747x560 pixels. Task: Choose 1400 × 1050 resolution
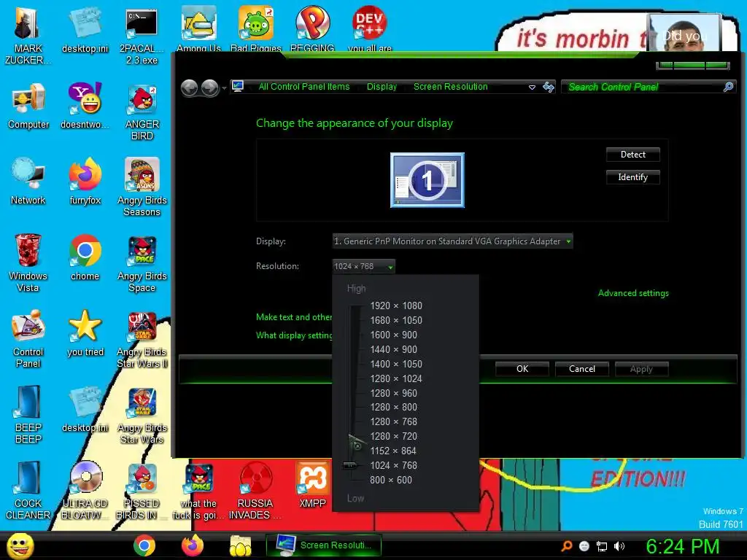coord(396,365)
